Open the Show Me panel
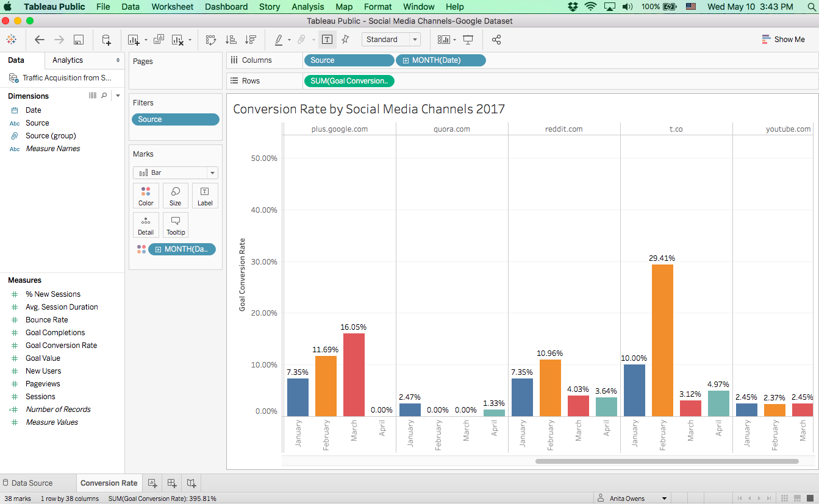Viewport: 819px width, 504px height. (x=784, y=40)
